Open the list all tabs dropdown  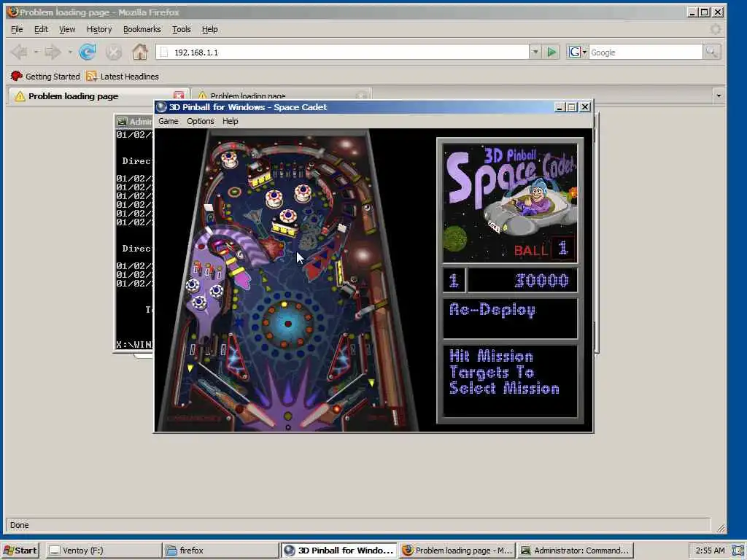tap(719, 96)
